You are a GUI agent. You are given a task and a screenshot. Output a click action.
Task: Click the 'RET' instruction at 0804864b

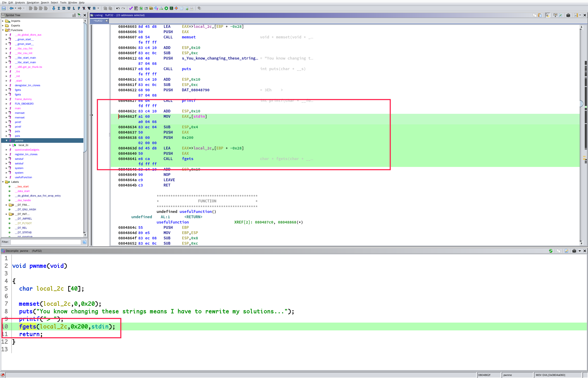tap(167, 185)
